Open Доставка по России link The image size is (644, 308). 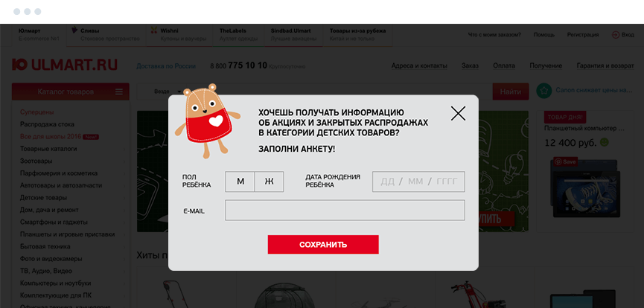[166, 65]
